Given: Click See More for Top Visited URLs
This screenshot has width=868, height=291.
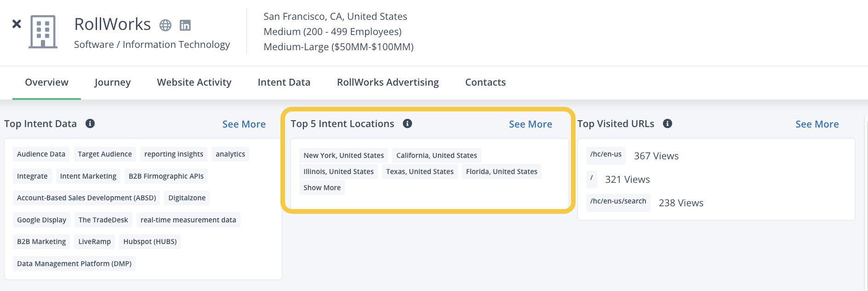Looking at the screenshot, I should [x=817, y=124].
